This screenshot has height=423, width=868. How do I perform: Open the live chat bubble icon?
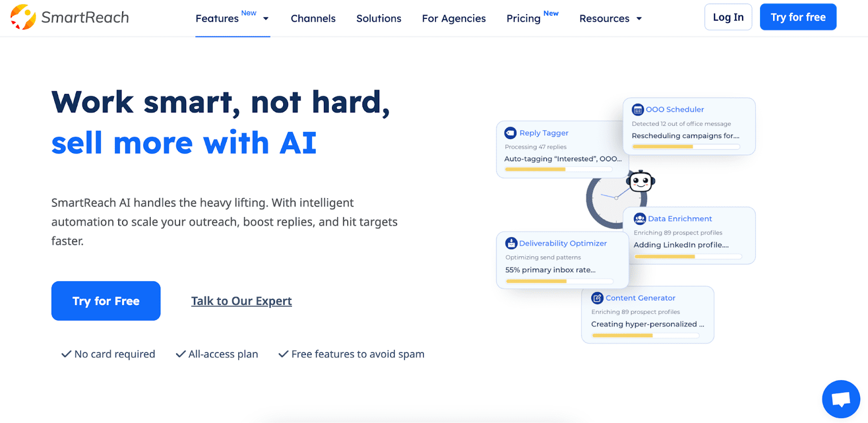pyautogui.click(x=841, y=399)
